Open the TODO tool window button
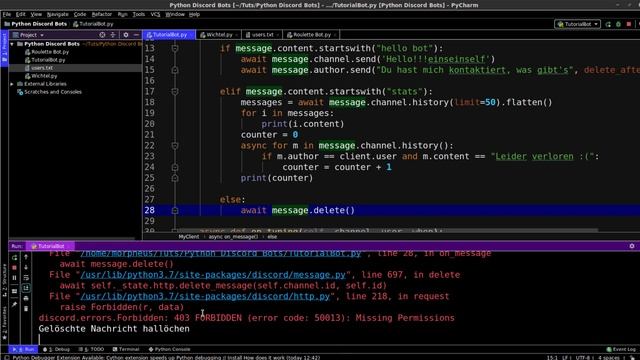The height and width of the screenshot is (360, 640). 91,349
